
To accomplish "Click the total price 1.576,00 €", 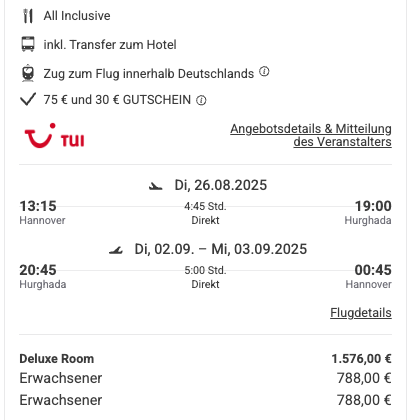I will (x=361, y=359).
